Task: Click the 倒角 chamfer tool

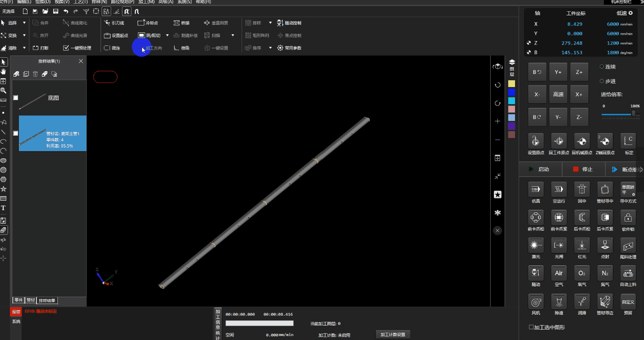Action: coord(181,48)
